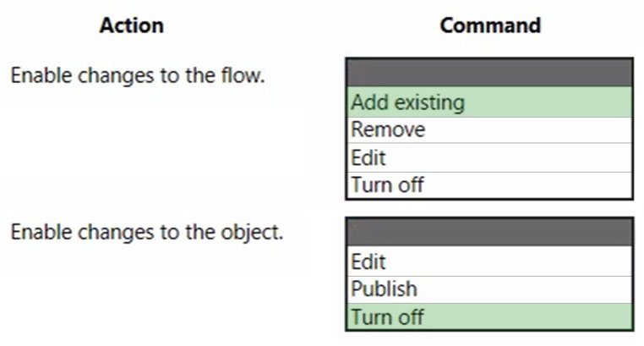This screenshot has width=644, height=346.
Task: Pick "Turn off" in the object command list
Action: tap(489, 316)
